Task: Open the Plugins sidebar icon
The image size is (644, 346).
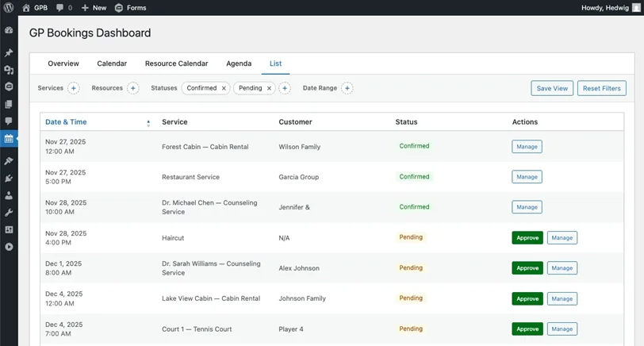Action: click(x=9, y=179)
